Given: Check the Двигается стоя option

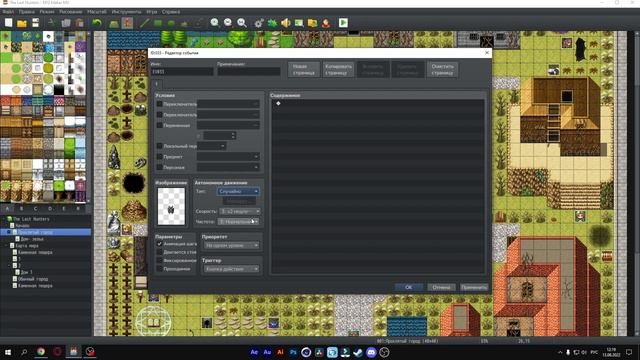Looking at the screenshot, I should (x=160, y=252).
